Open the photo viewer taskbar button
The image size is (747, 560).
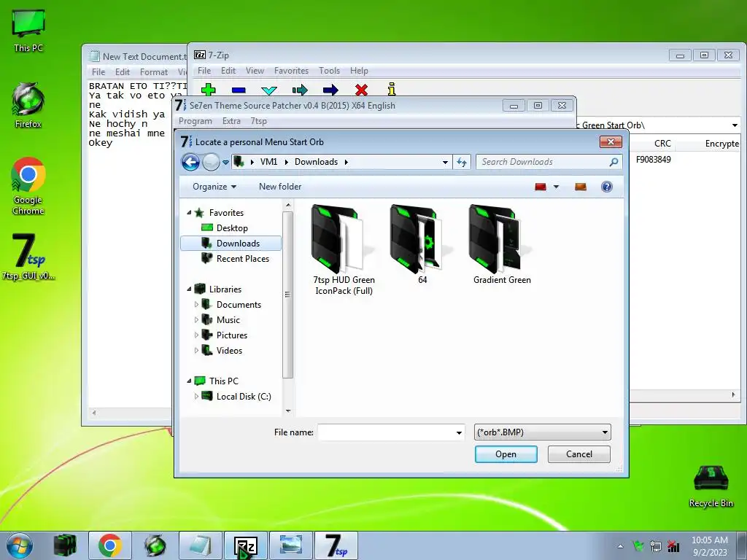291,545
